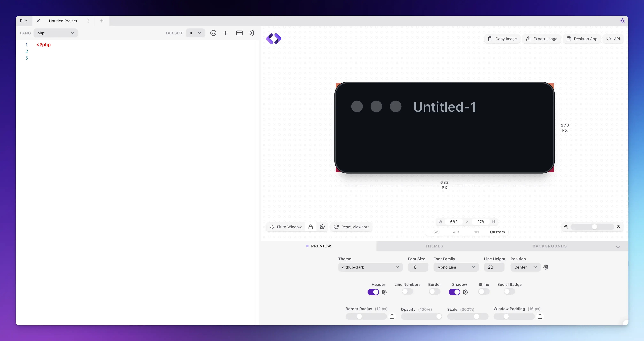Click the emoji smiley icon in editor toolbar
The height and width of the screenshot is (341, 644).
point(213,33)
